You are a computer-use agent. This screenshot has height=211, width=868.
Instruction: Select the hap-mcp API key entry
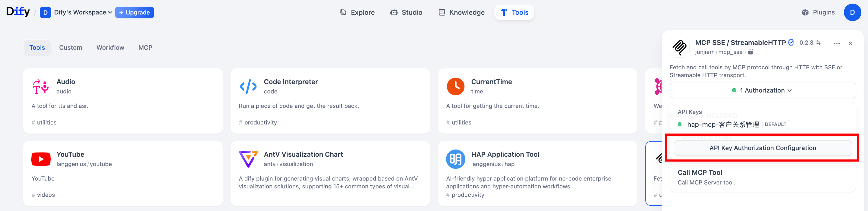(x=723, y=124)
